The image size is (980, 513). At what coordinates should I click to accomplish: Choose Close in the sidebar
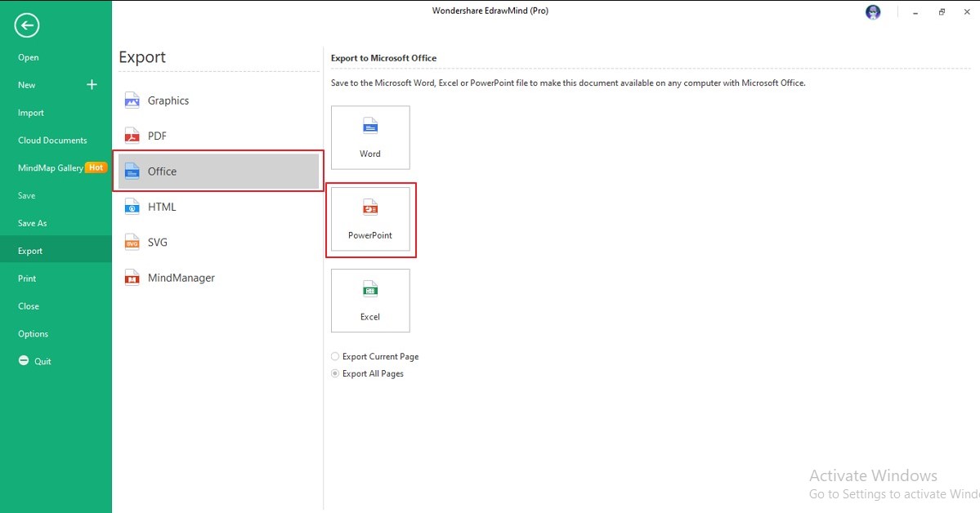pyautogui.click(x=29, y=306)
